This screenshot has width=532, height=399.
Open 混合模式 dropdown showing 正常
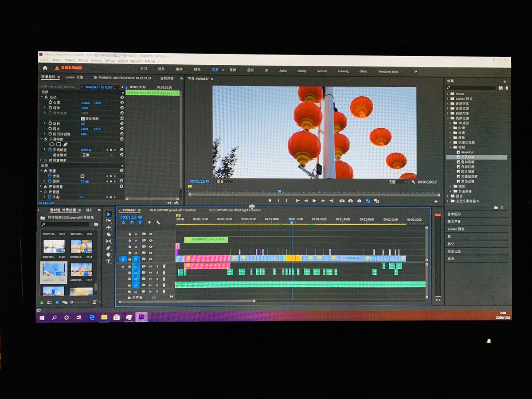click(97, 155)
